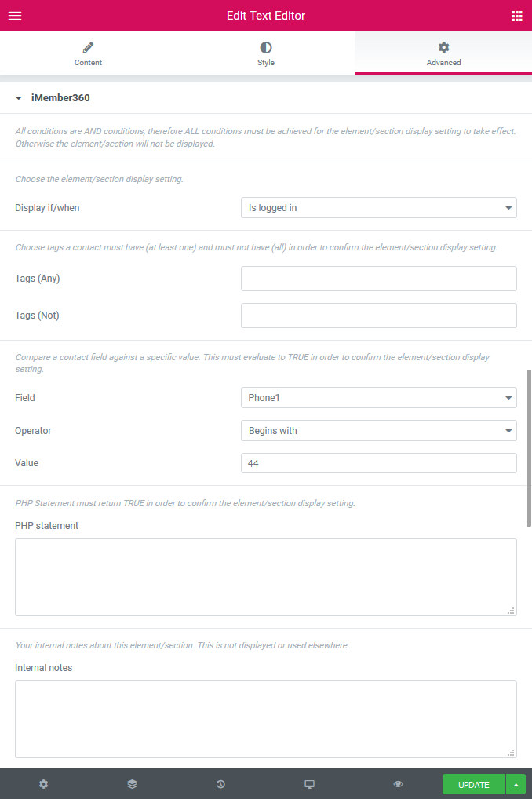Open the revision History icon
Image resolution: width=532 pixels, height=799 pixels.
coord(220,783)
